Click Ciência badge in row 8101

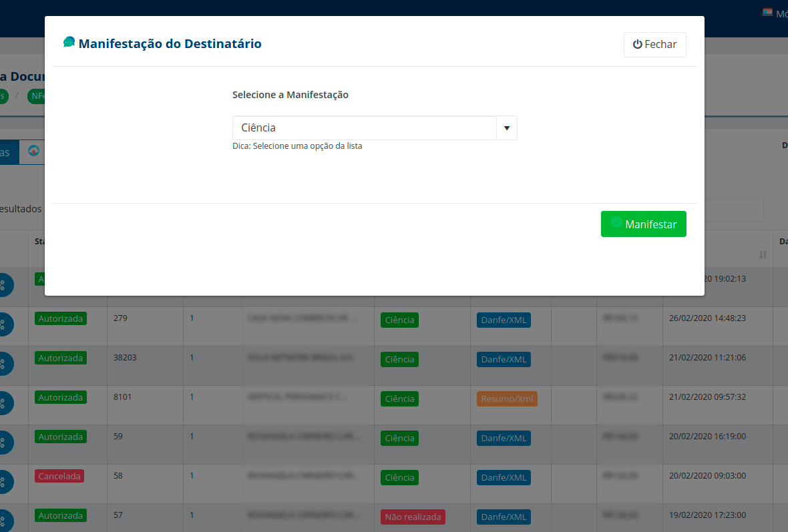pos(399,399)
